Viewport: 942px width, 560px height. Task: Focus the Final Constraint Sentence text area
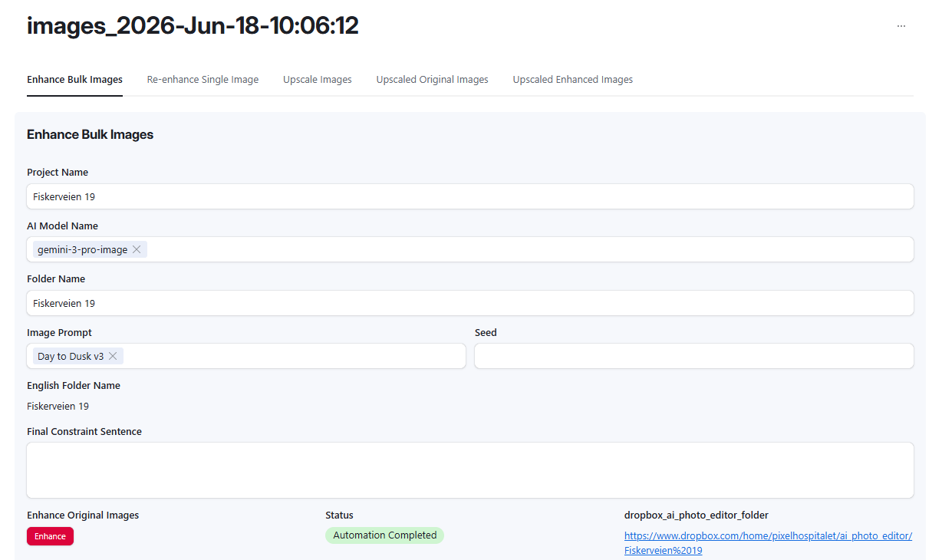[470, 470]
